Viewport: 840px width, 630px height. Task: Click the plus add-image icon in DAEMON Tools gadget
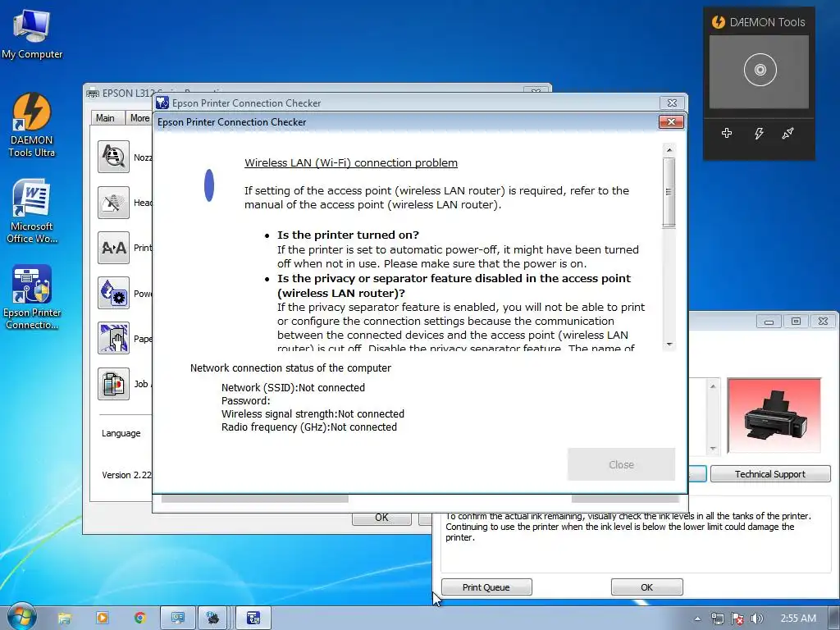click(x=727, y=133)
